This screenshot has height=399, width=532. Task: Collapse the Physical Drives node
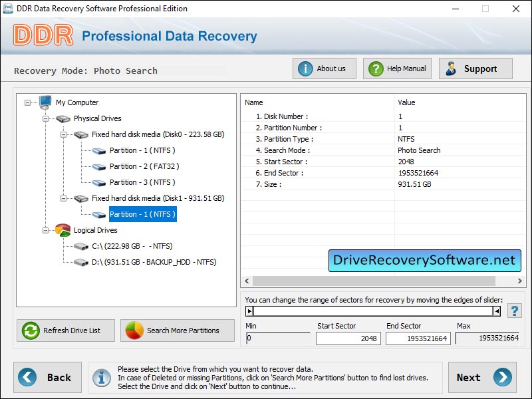tap(45, 118)
